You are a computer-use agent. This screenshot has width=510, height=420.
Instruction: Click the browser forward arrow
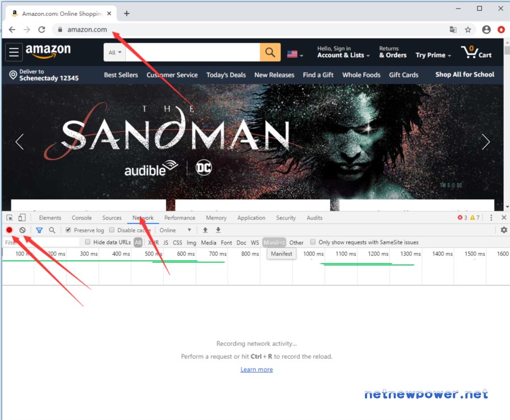(27, 29)
